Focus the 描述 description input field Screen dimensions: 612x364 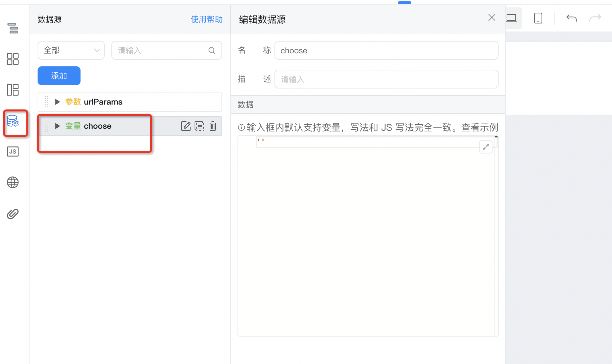387,79
